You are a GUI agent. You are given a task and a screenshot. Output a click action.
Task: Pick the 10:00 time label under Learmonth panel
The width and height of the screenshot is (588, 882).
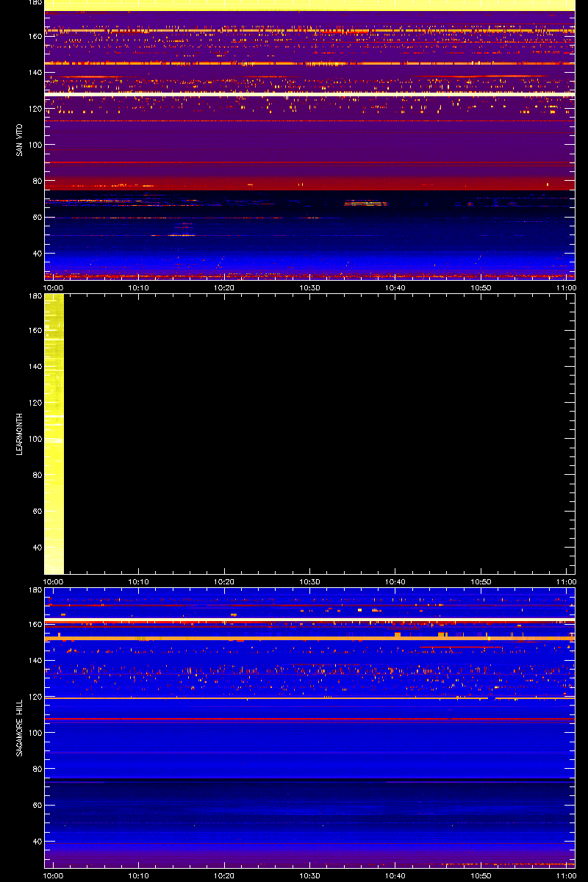coord(54,582)
